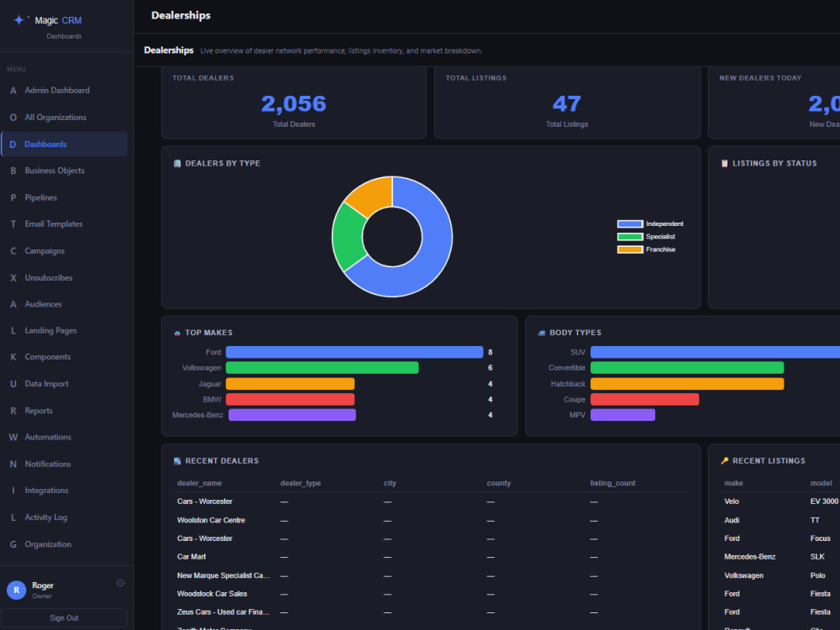This screenshot has height=630, width=840.
Task: Click the 47 Total Listings value
Action: coord(567,104)
